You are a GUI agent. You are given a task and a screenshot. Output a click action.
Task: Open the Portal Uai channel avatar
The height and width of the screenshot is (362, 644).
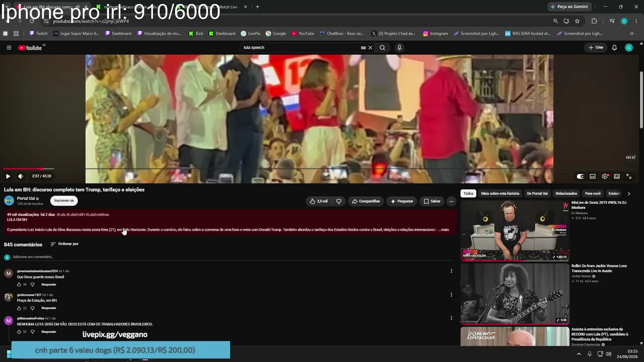[x=9, y=201]
